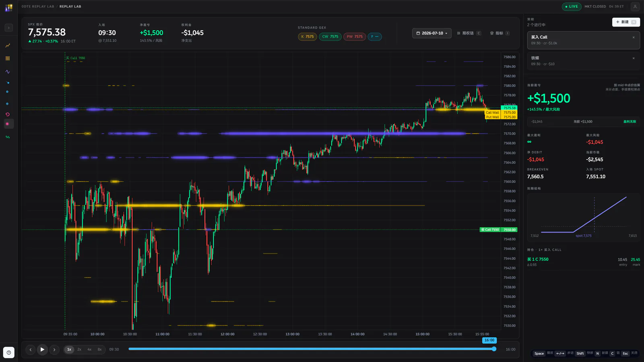Screen dimensions: 644x362
Task: Toggle the K 7575 GEX chip
Action: coord(308,37)
